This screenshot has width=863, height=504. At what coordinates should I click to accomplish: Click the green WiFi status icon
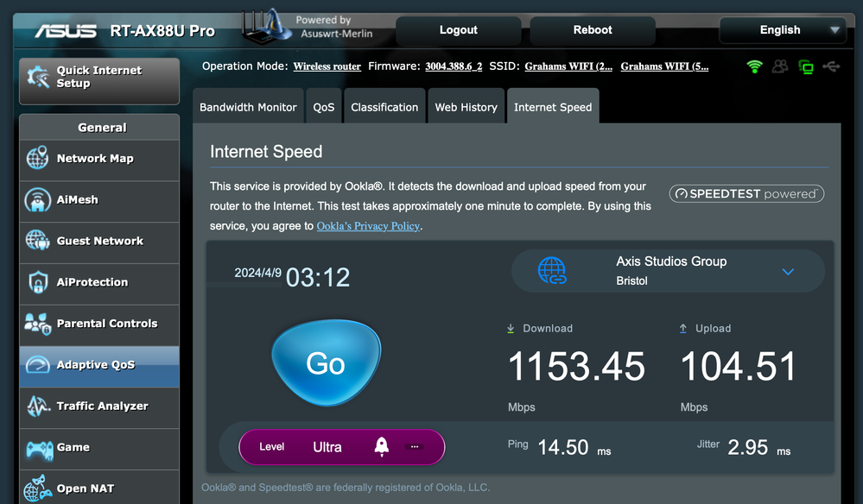tap(754, 66)
